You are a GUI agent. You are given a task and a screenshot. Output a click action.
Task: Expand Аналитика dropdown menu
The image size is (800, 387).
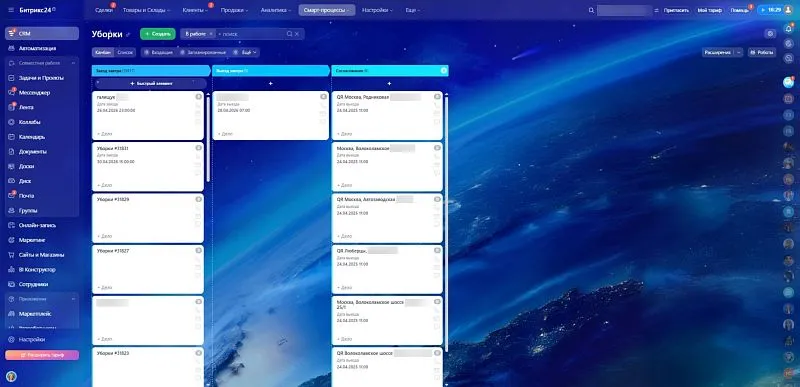click(276, 10)
